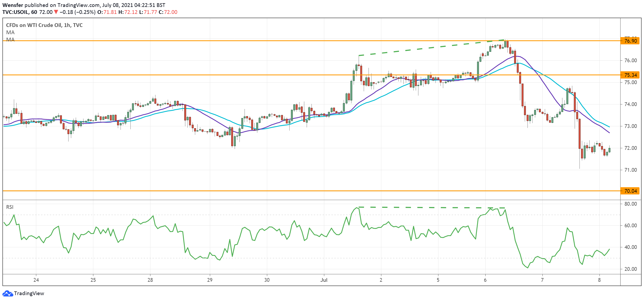Click the 7 date label on time axis
This screenshot has height=301, width=644.
click(x=542, y=280)
